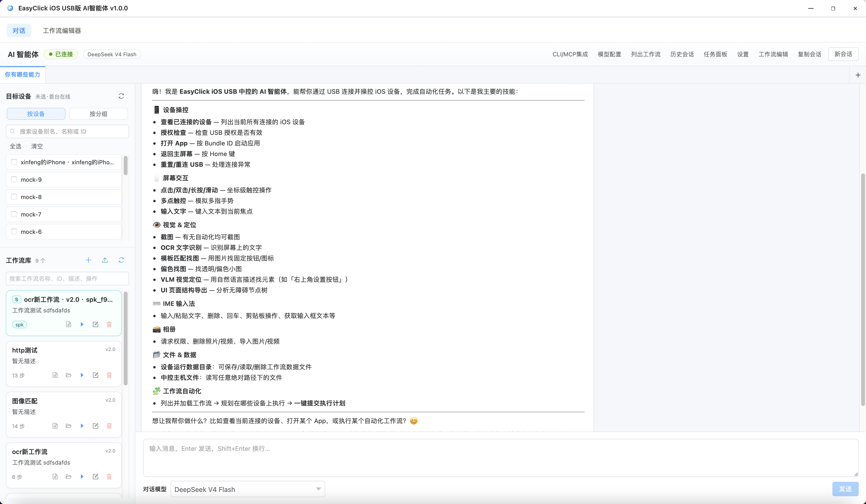Click into the message input box
This screenshot has height=504, width=866.
coord(501,458)
